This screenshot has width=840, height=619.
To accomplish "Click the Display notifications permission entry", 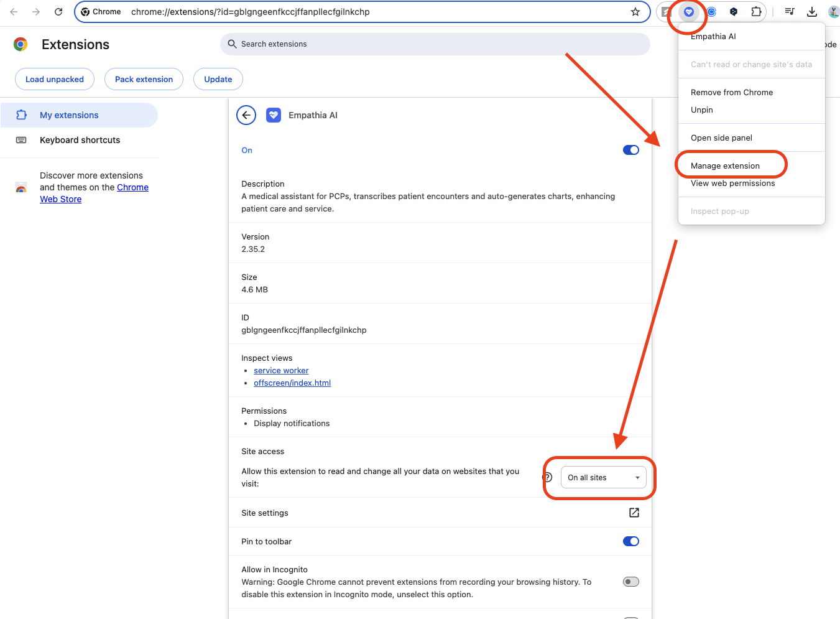I will click(x=292, y=423).
